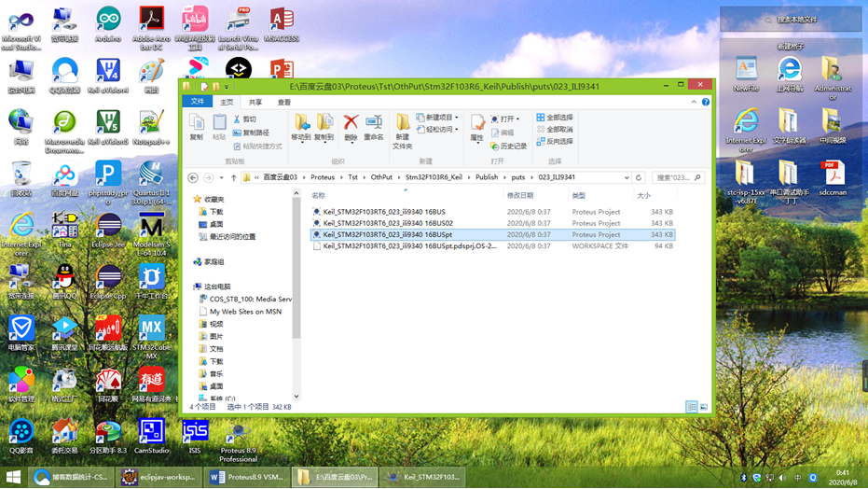Screen dimensions: 868x489
Task: Switch to the 共享 Share ribbon tab
Action: (255, 102)
